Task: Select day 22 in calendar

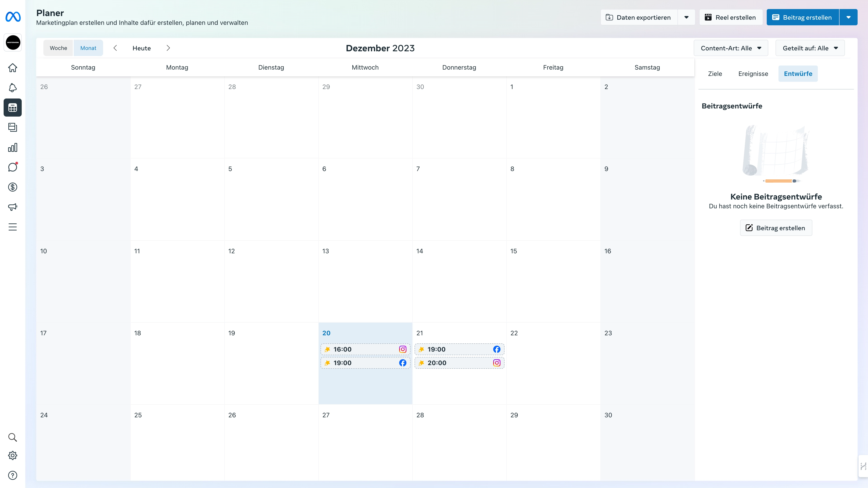Action: 553,363
